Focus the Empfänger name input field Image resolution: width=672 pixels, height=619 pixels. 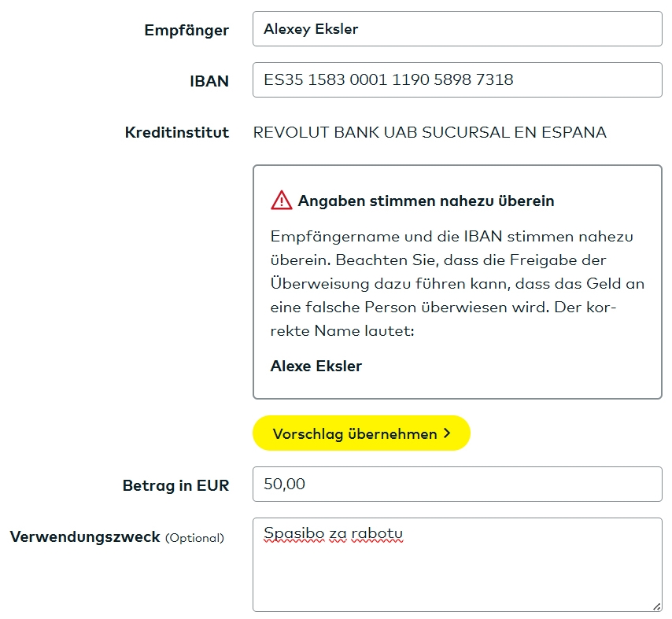(456, 29)
